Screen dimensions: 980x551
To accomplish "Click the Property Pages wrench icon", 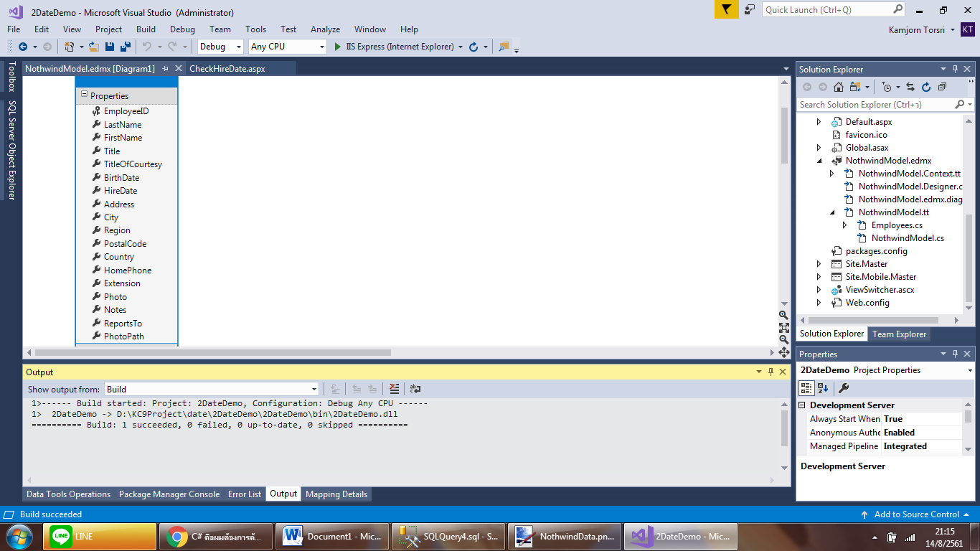I will 844,388.
